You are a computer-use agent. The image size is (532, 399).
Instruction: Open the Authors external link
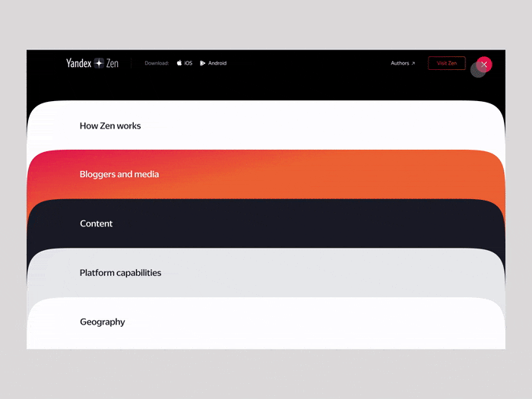403,63
